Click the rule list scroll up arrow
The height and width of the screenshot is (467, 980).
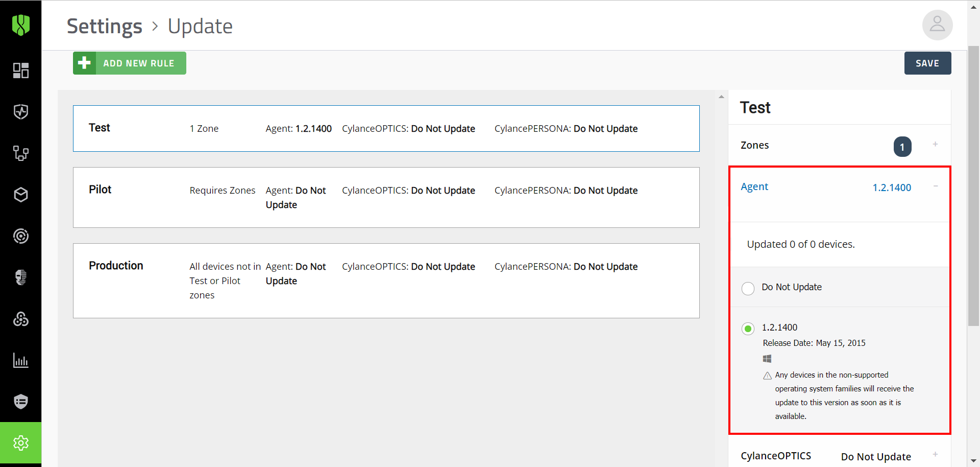coord(721,97)
